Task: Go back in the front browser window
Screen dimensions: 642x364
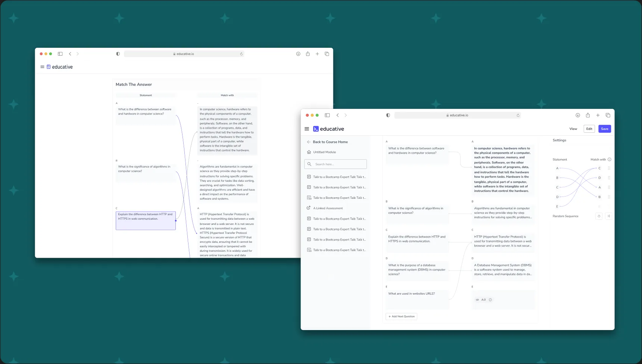Action: click(337, 115)
